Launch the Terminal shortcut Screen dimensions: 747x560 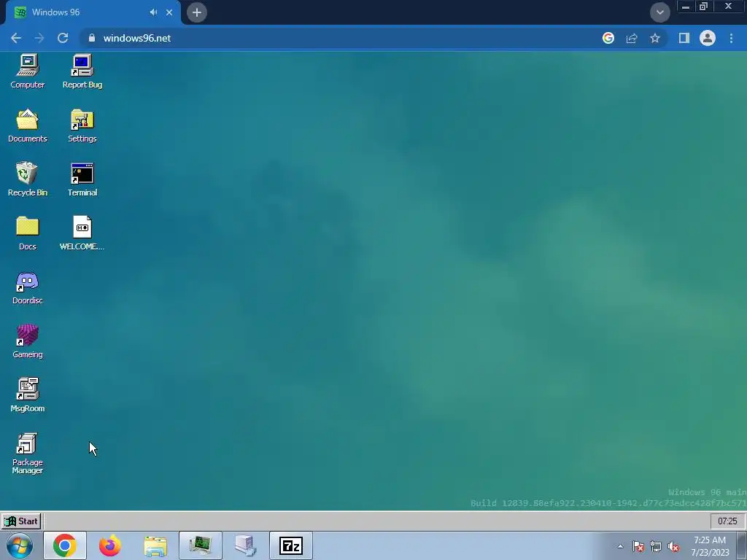point(82,179)
